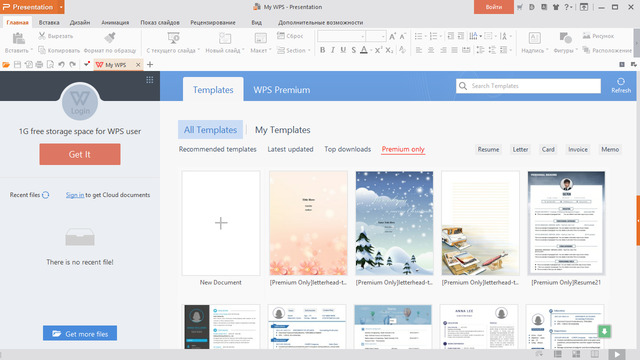Open the Показ слайдов ribbon tab
This screenshot has height=360, width=640.
(x=160, y=22)
